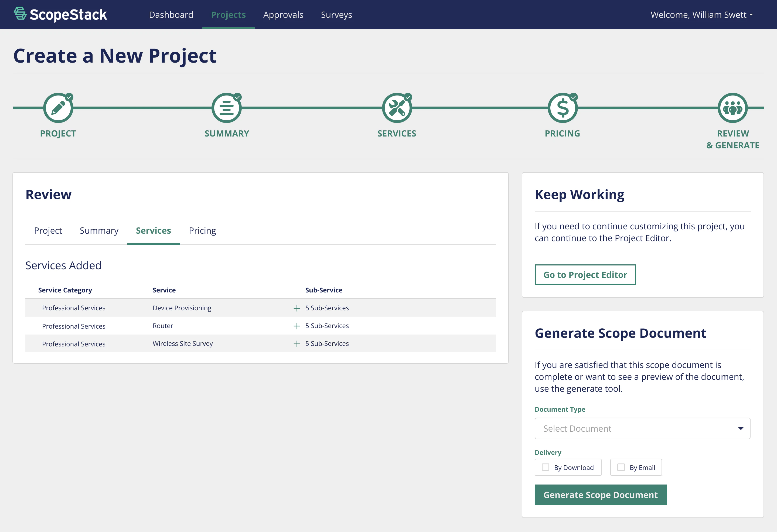Viewport: 777px width, 532px height.
Task: Enable the By Download delivery checkbox
Action: (546, 467)
